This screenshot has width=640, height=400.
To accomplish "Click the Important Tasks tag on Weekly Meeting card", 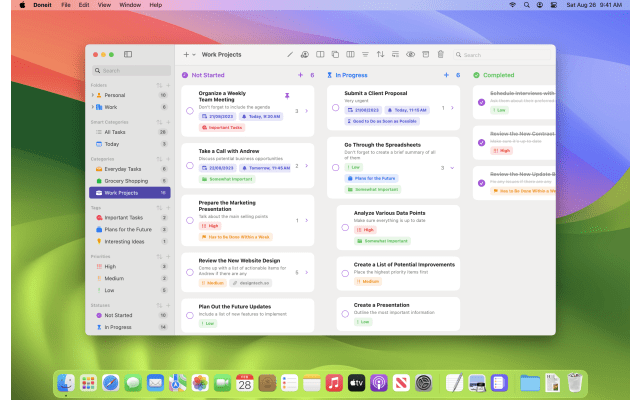I will [222, 128].
